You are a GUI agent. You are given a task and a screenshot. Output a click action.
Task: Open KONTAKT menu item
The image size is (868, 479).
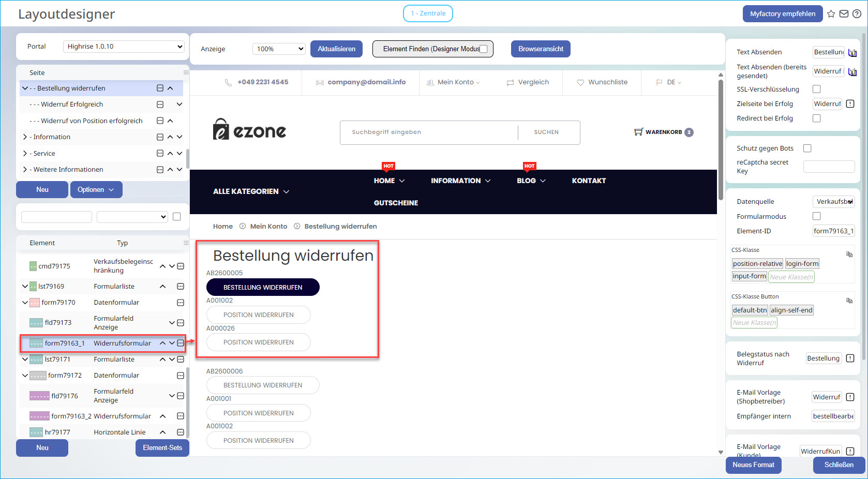point(589,181)
